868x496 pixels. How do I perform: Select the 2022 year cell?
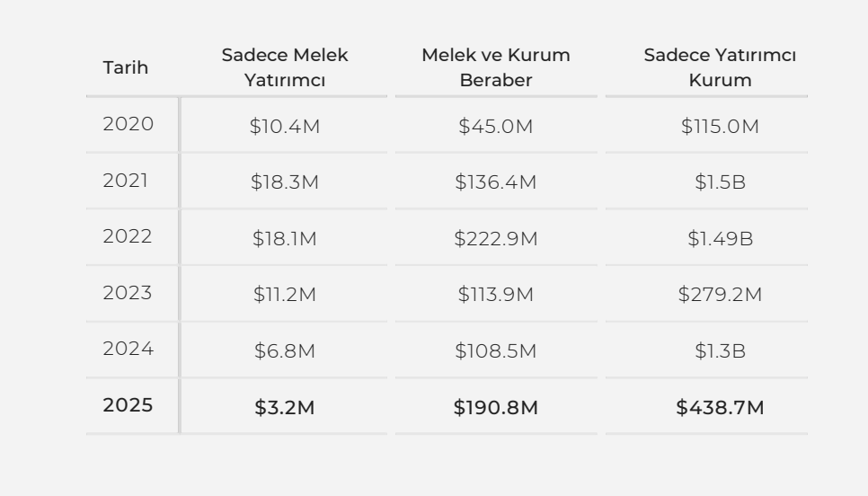(128, 237)
